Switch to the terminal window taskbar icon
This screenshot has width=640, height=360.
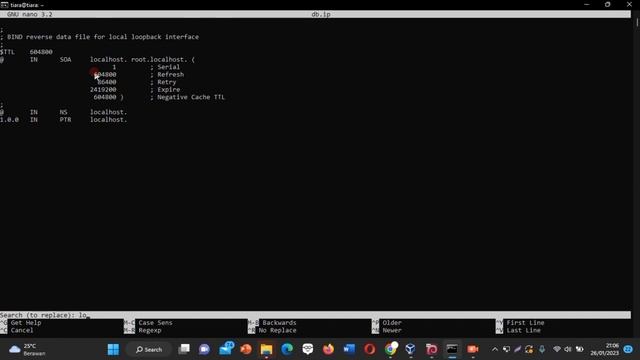(x=452, y=349)
